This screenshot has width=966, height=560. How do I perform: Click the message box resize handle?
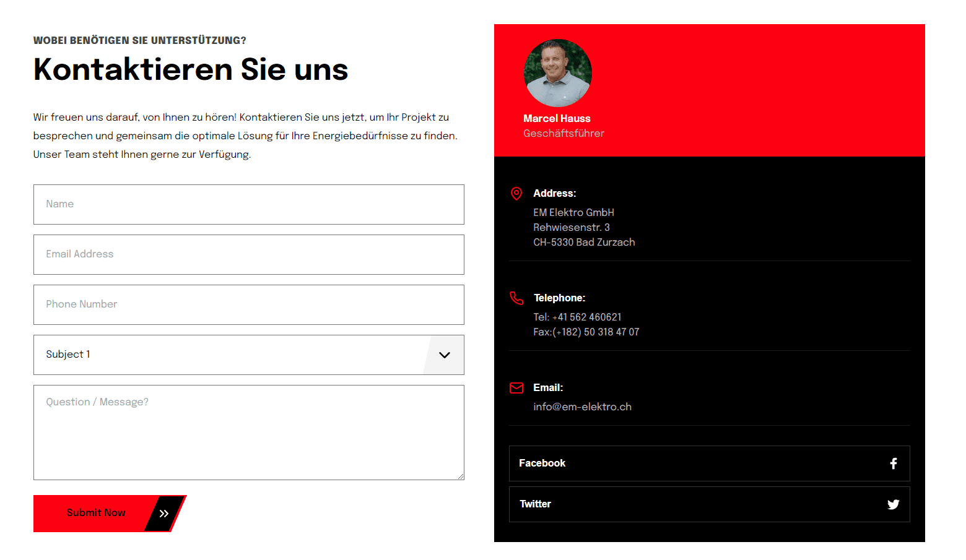click(x=461, y=476)
